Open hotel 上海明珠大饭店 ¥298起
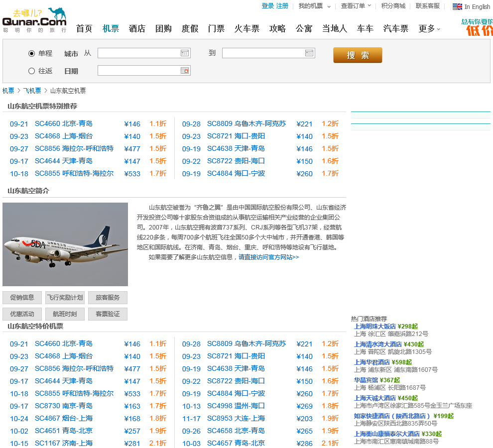Image resolution: width=493 pixels, height=448 pixels. [x=386, y=327]
